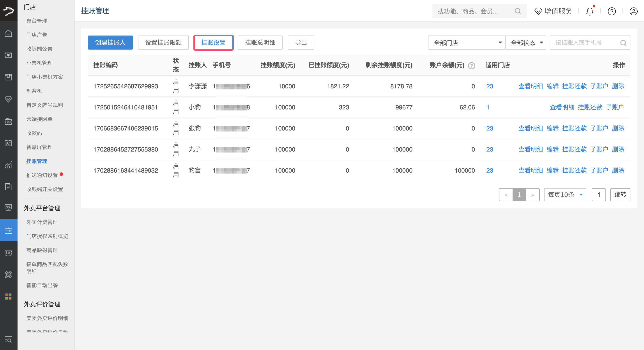Select 推送通知设置 in the sidebar menu
Image resolution: width=644 pixels, height=350 pixels.
tap(42, 175)
